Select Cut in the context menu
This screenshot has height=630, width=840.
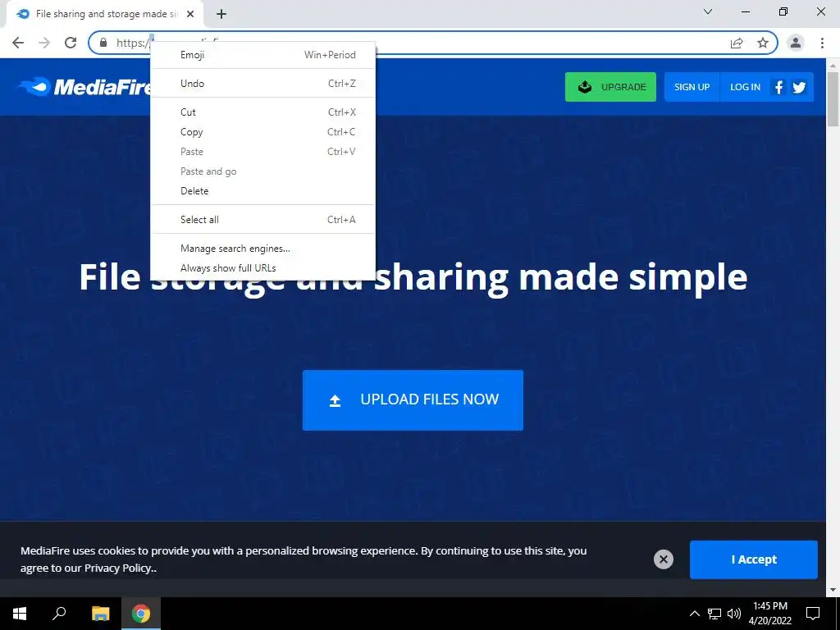click(262, 112)
